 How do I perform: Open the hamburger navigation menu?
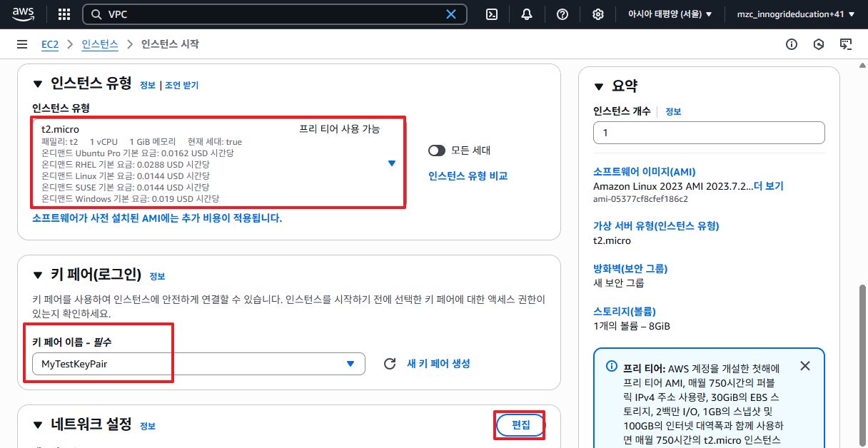click(x=22, y=44)
